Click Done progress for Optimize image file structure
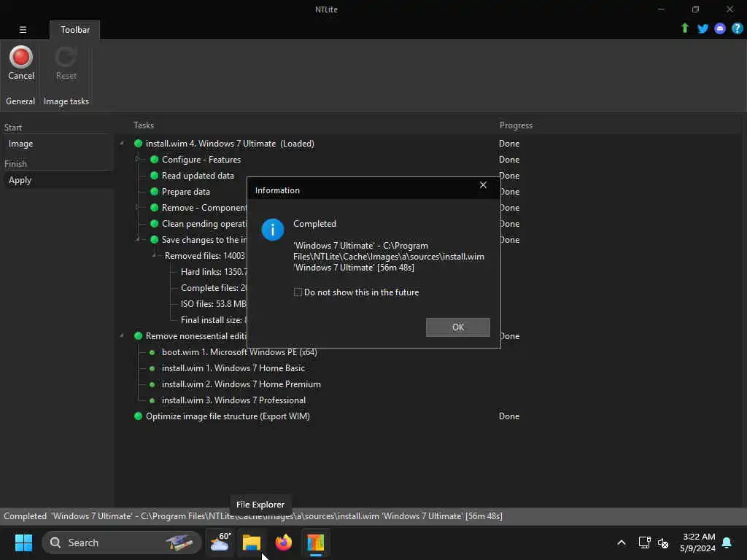Image resolution: width=747 pixels, height=560 pixels. (x=508, y=416)
